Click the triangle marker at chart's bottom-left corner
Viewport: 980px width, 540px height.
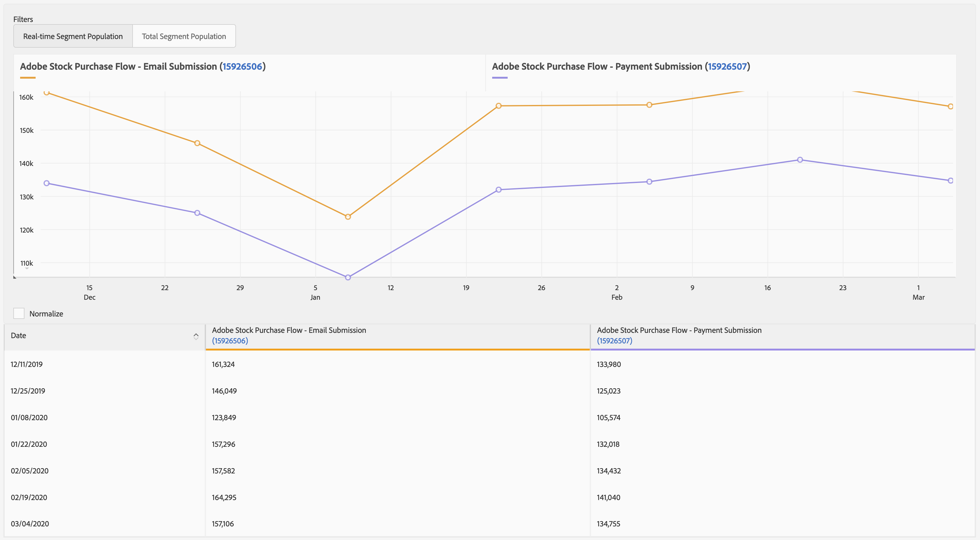click(x=15, y=277)
